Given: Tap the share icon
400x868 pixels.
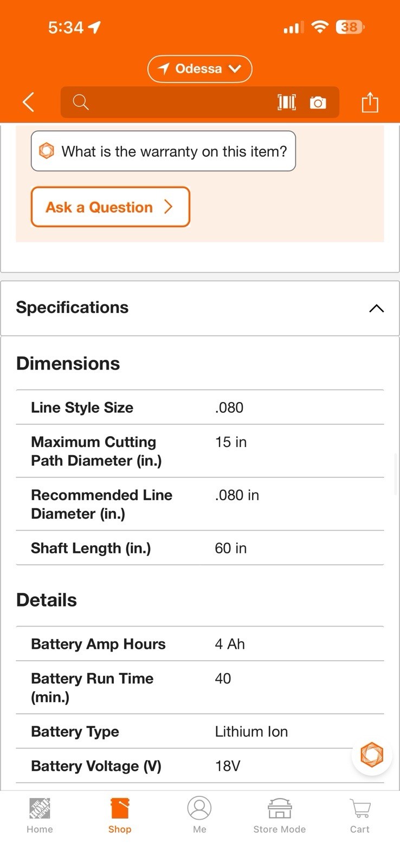Looking at the screenshot, I should click(x=370, y=101).
